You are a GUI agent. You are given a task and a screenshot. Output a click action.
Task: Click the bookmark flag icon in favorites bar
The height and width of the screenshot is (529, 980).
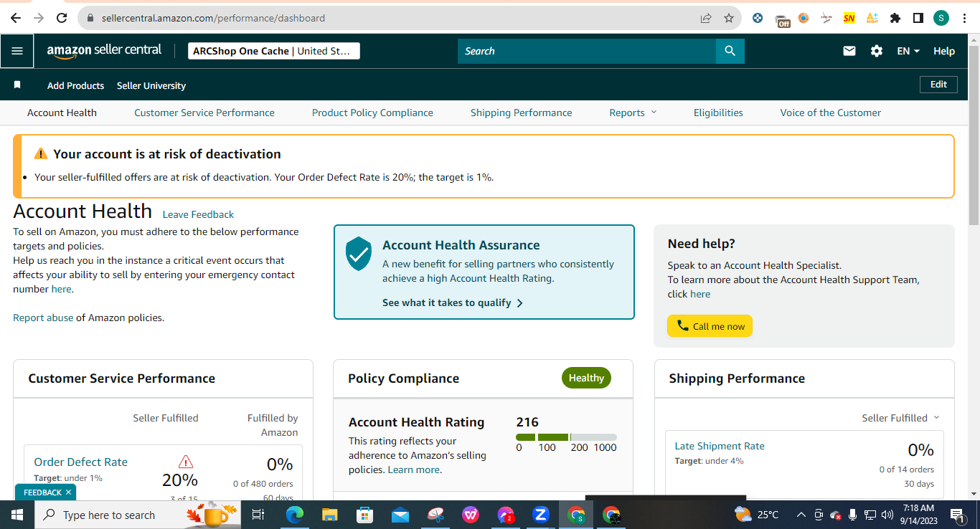(17, 85)
